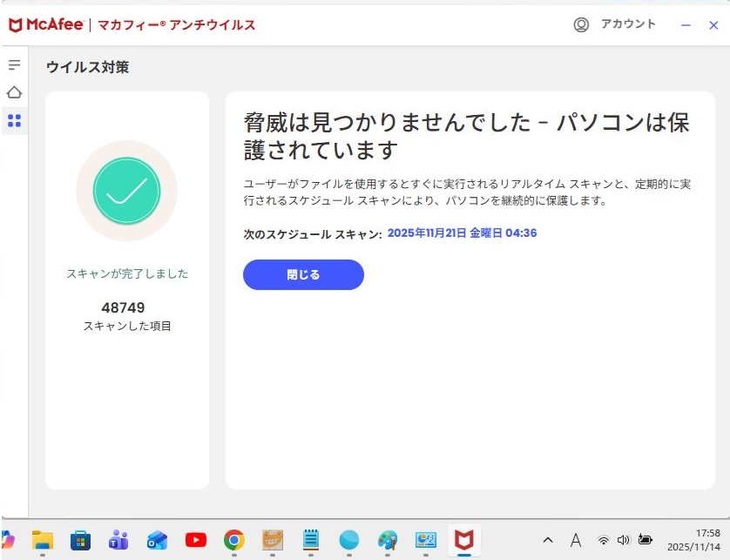Click the next scheduled scan date link
Screen dimensions: 730x560
tap(462, 233)
